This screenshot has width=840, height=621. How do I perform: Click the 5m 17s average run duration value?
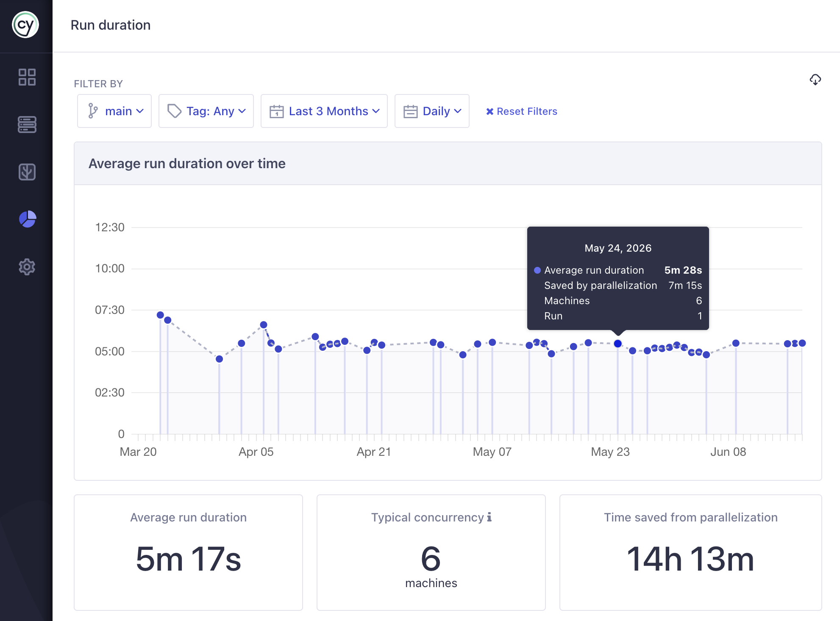click(189, 559)
